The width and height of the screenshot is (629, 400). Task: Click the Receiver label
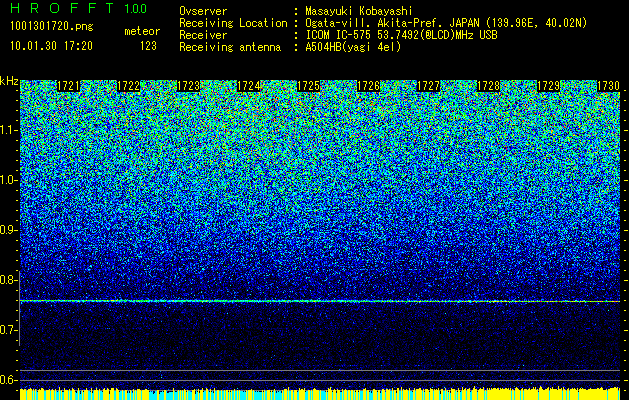point(203,35)
